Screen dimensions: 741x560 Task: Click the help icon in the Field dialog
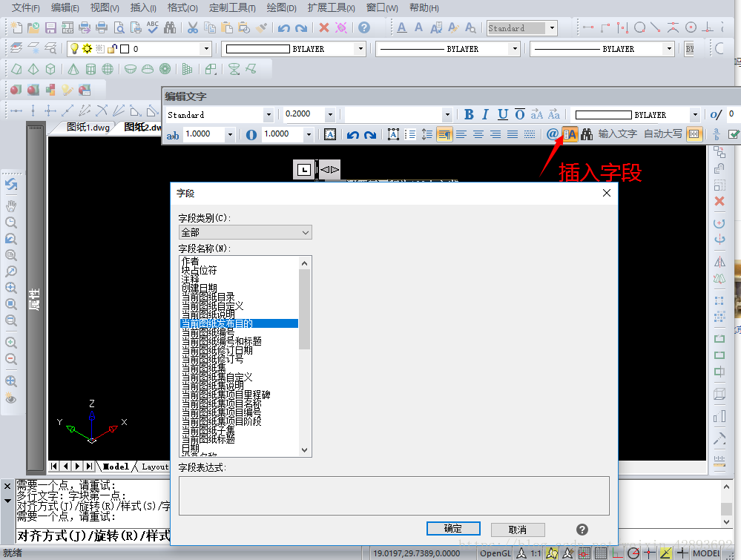(x=582, y=530)
